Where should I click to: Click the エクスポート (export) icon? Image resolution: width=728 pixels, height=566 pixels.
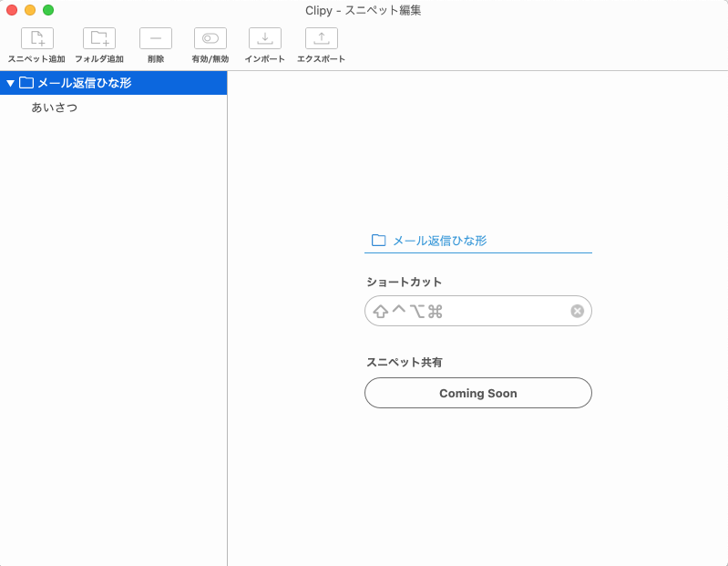(x=322, y=38)
